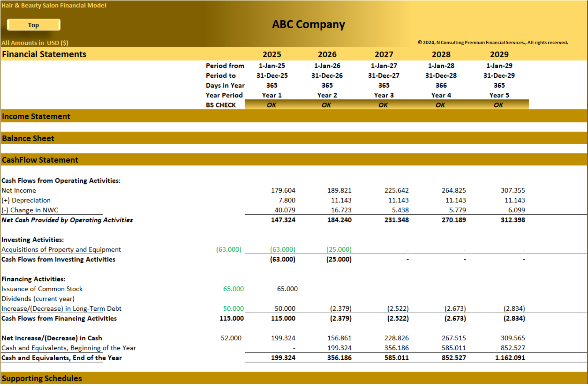Click the green 65.000 common stock input
The image size is (588, 386).
(x=233, y=289)
